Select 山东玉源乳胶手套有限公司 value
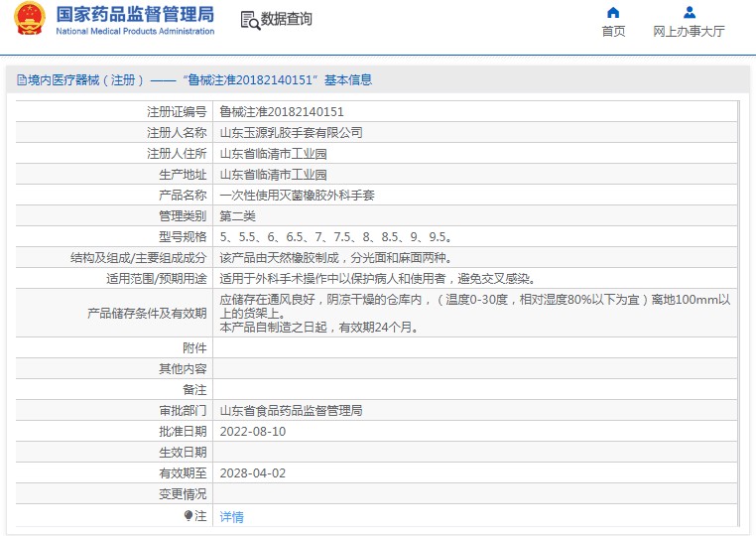Viewport: 756px width, 536px height. 292,133
